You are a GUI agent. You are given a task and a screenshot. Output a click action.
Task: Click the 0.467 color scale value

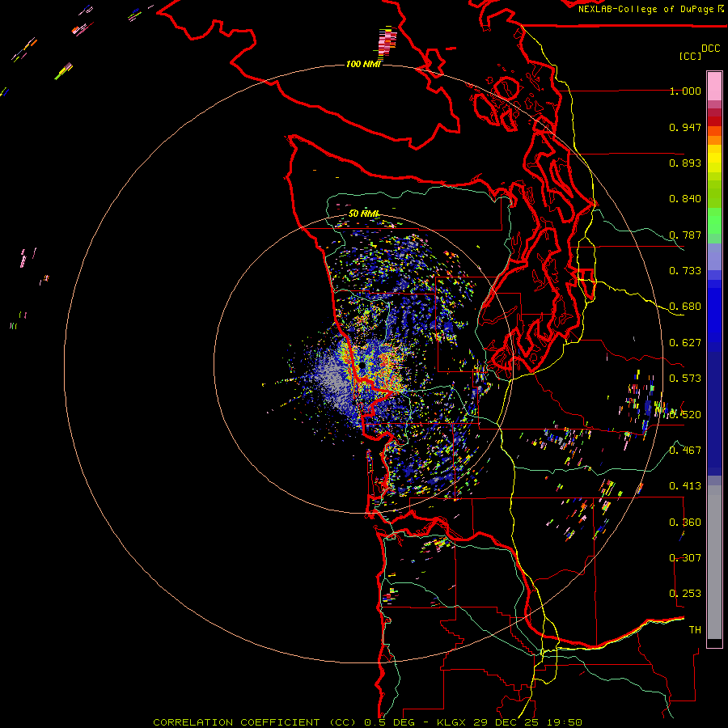(685, 450)
